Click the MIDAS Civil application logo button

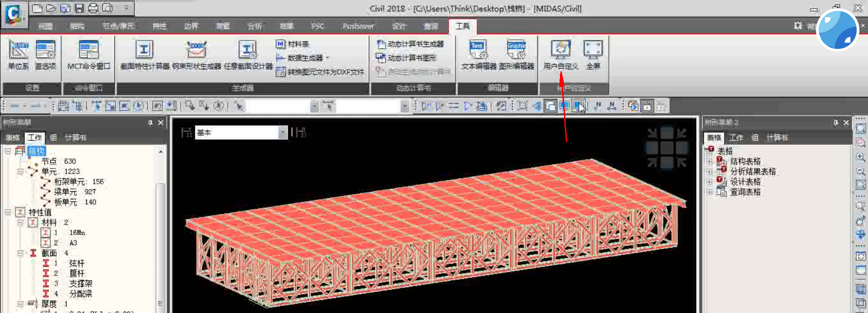pos(14,14)
